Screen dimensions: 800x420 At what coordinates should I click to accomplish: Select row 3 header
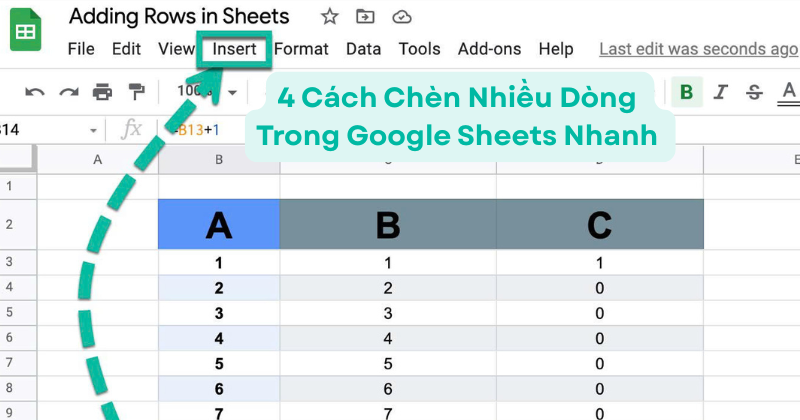click(18, 262)
